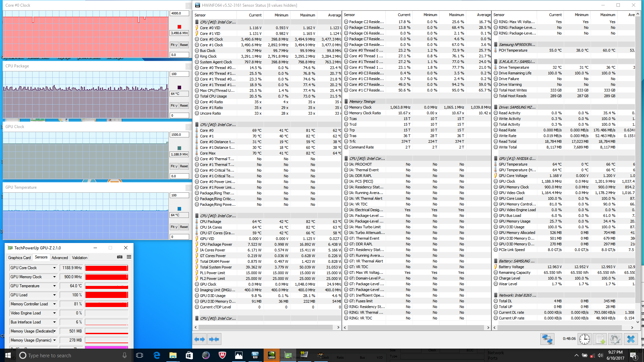Switch to the Advanced tab in GPU-Z
Viewport: 644px width, 362px height.
60,258
